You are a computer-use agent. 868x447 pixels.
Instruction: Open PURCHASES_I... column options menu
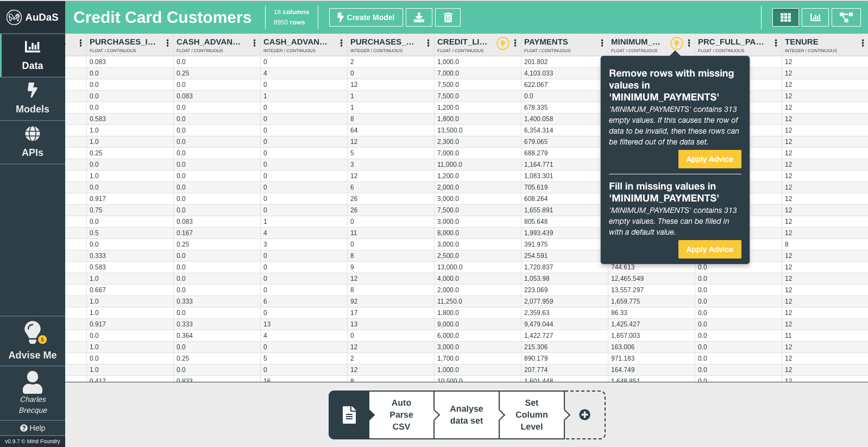click(167, 43)
